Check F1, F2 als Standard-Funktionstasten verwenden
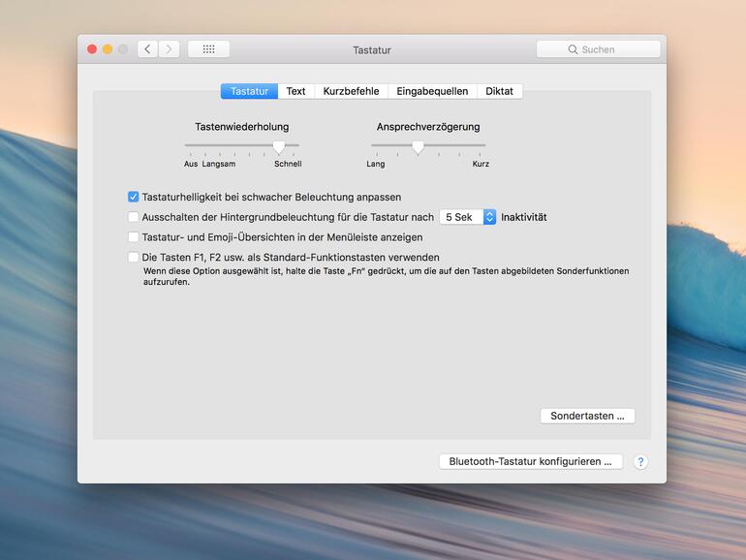Viewport: 746px width, 560px height. tap(134, 257)
